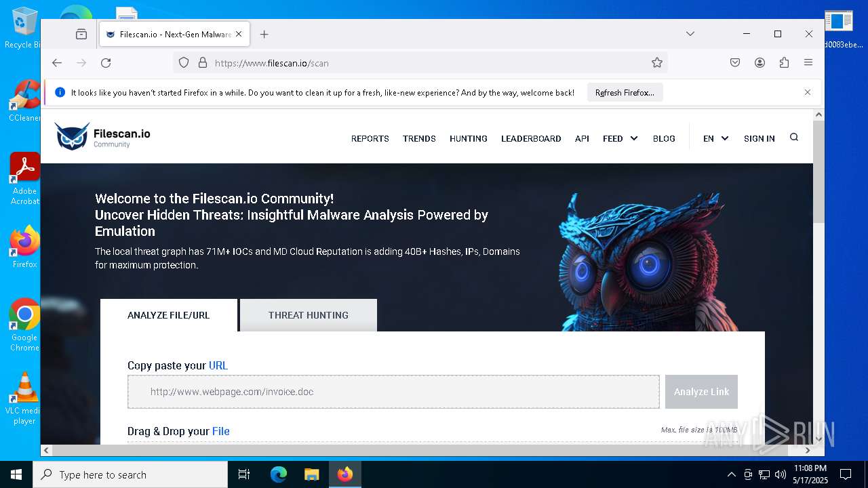Viewport: 868px width, 488px height.
Task: Click the Refresh Firefox button
Action: [625, 92]
